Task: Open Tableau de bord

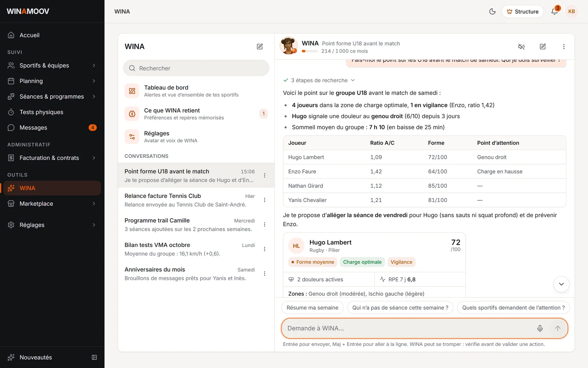Action: pyautogui.click(x=196, y=91)
